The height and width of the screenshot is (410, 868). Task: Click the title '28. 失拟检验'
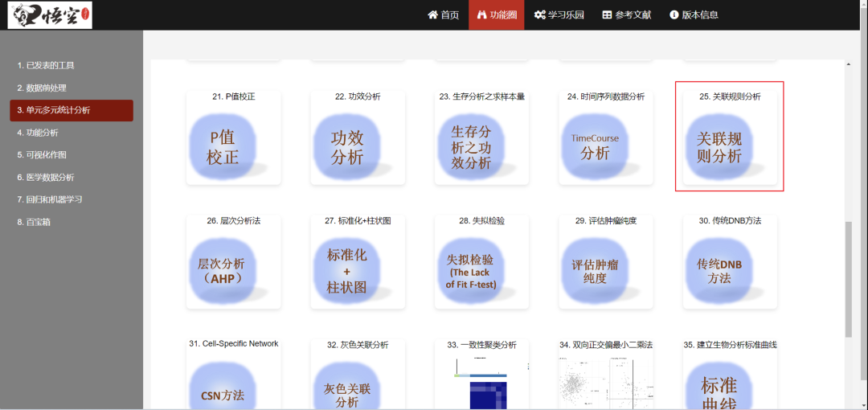(481, 220)
